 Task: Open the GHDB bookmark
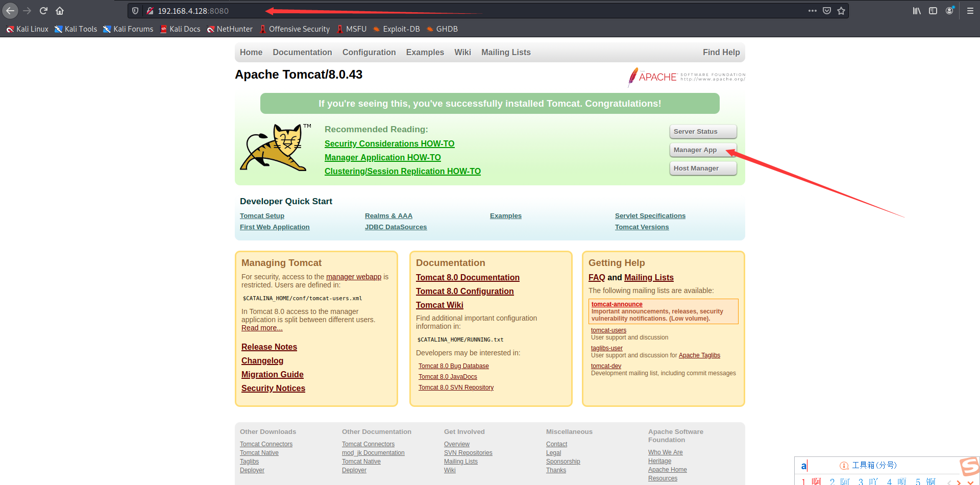(442, 29)
